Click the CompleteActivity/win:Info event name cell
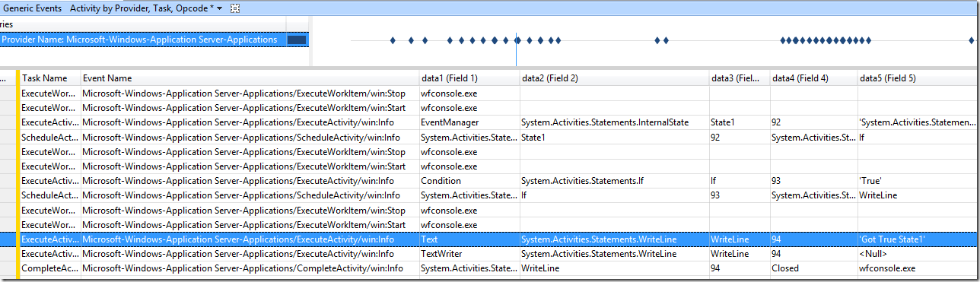980x282 pixels. coord(250,268)
